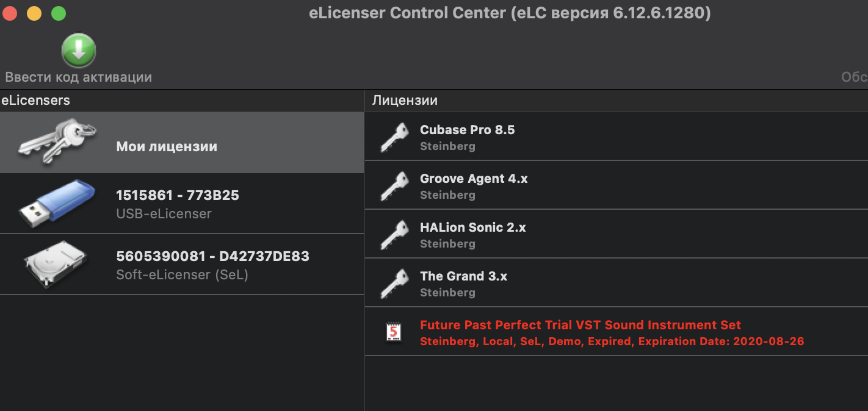
Task: Click the expired trial calendar icon
Action: click(394, 332)
